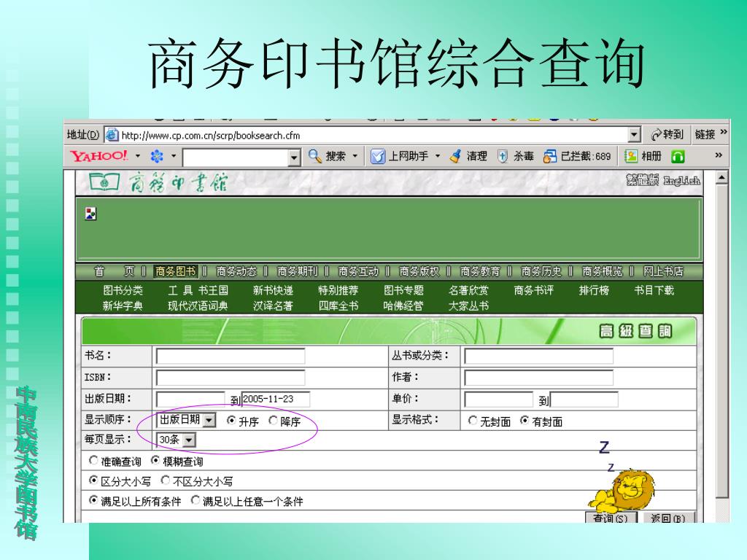Click the 四库全书 link
The width and height of the screenshot is (747, 560).
click(338, 306)
